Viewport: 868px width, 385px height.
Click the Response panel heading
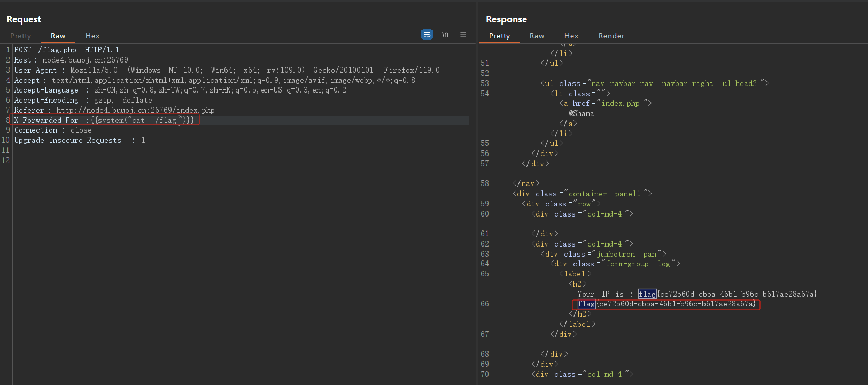[506, 19]
